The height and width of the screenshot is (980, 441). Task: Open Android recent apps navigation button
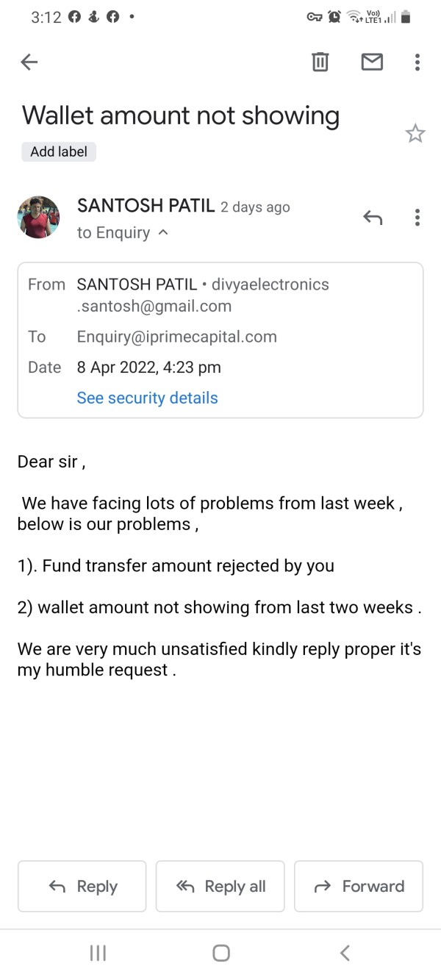tap(97, 954)
